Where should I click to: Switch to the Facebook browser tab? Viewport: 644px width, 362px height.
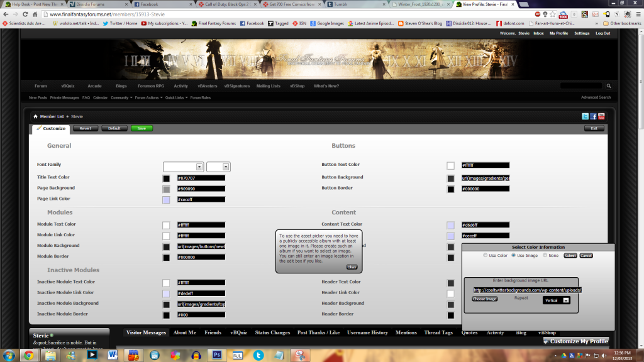click(162, 4)
